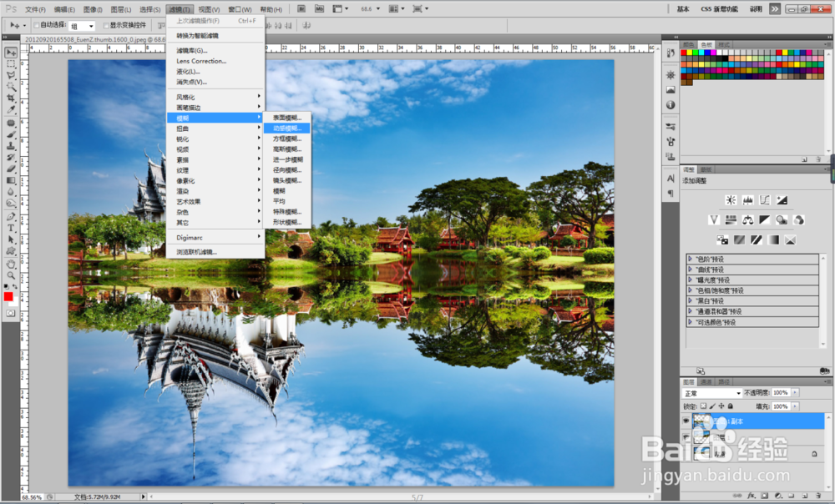The height and width of the screenshot is (504, 835).
Task: Click the Curves adjustment icon
Action: [765, 200]
